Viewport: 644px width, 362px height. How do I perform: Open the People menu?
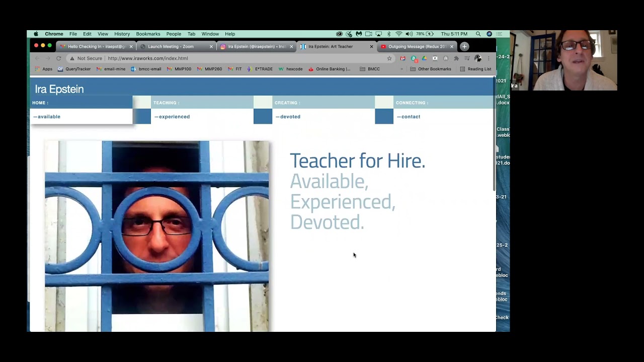point(174,34)
